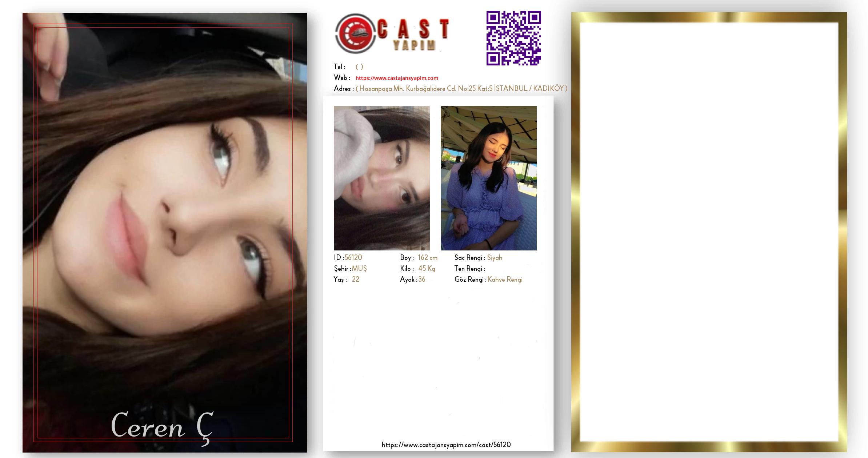
Task: Click the Göz Rengi value Kahve Rengi
Action: click(x=505, y=280)
